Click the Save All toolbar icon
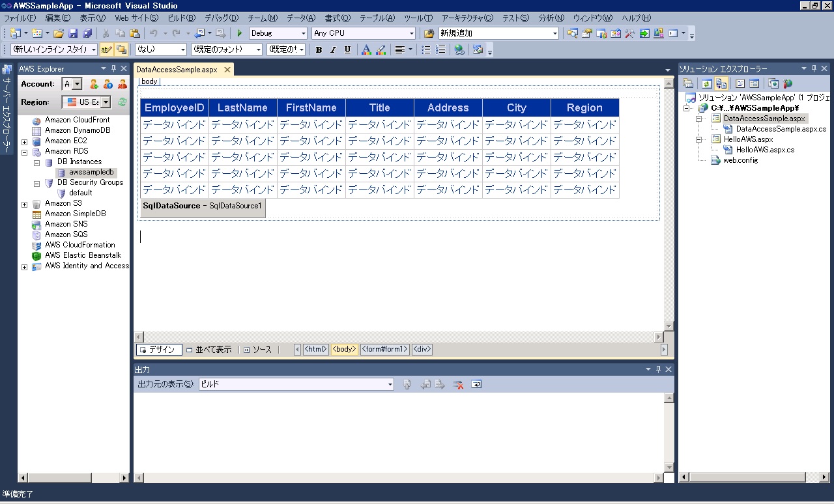Viewport: 834px width, 504px height. pyautogui.click(x=87, y=33)
